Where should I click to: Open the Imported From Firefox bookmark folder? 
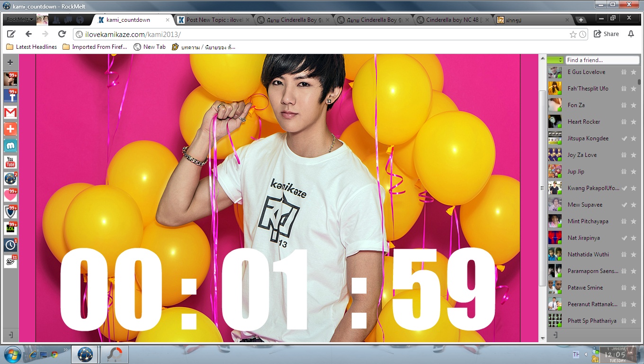point(95,47)
